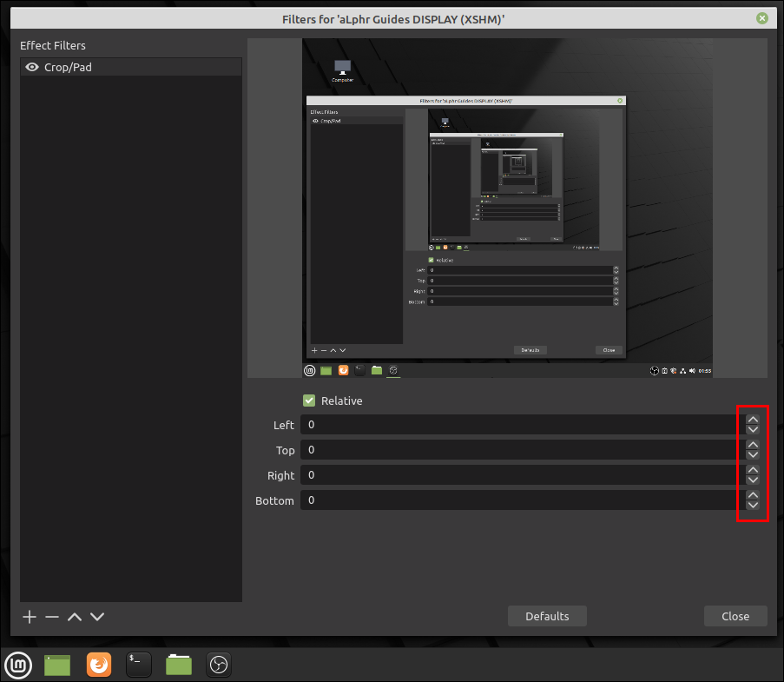Move filter down with the down arrow
The height and width of the screenshot is (682, 784).
click(97, 617)
